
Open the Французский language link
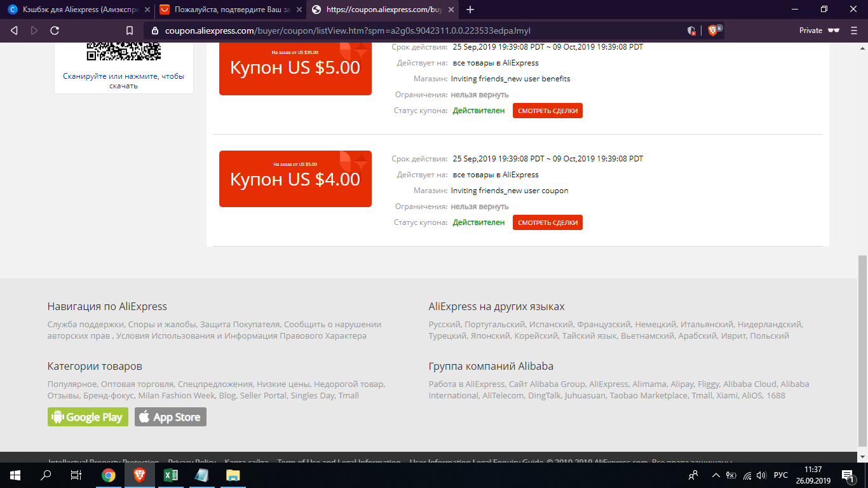tap(604, 324)
